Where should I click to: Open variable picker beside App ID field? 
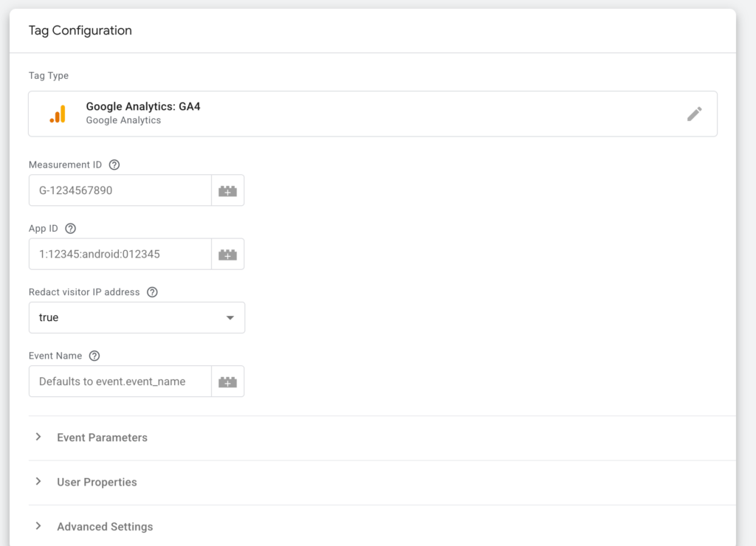click(227, 254)
